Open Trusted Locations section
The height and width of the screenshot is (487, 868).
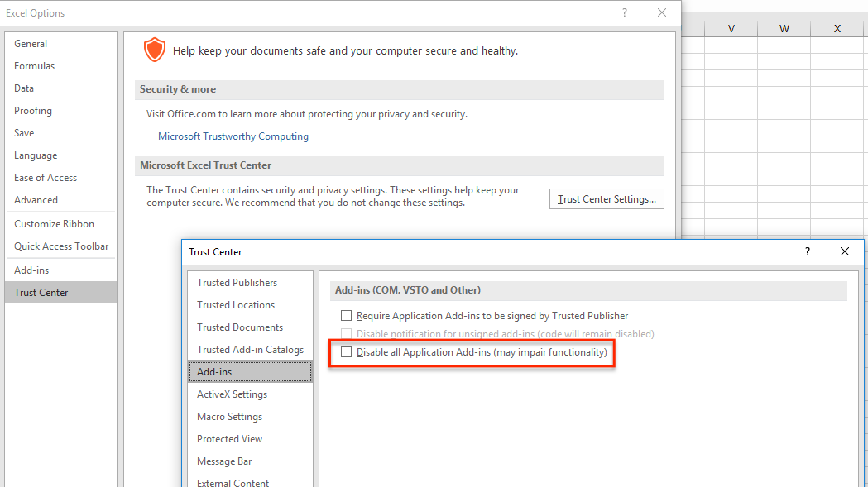[236, 305]
